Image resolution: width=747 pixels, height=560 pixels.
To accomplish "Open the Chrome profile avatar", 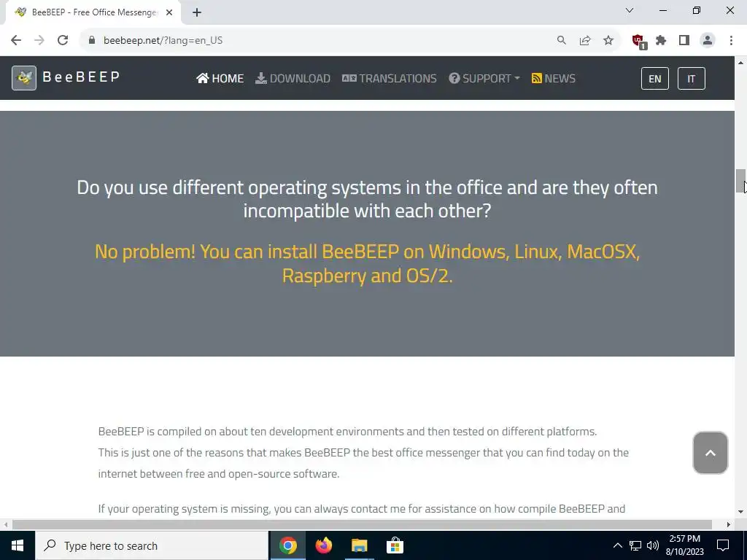I will 708,41.
